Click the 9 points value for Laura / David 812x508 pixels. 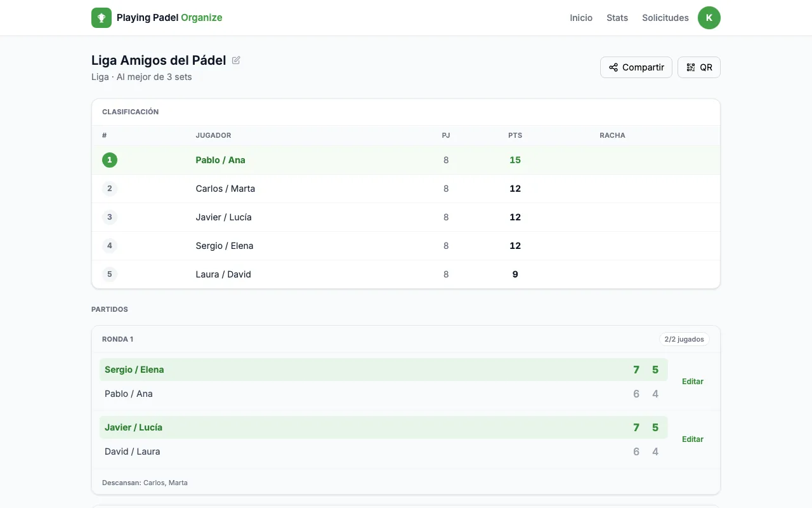pyautogui.click(x=515, y=274)
